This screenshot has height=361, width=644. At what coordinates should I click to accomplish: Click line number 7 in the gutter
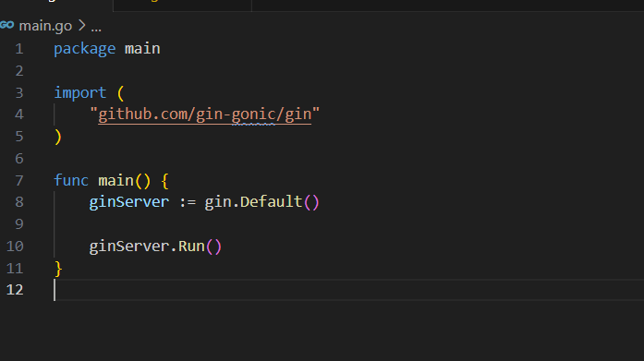(18, 181)
